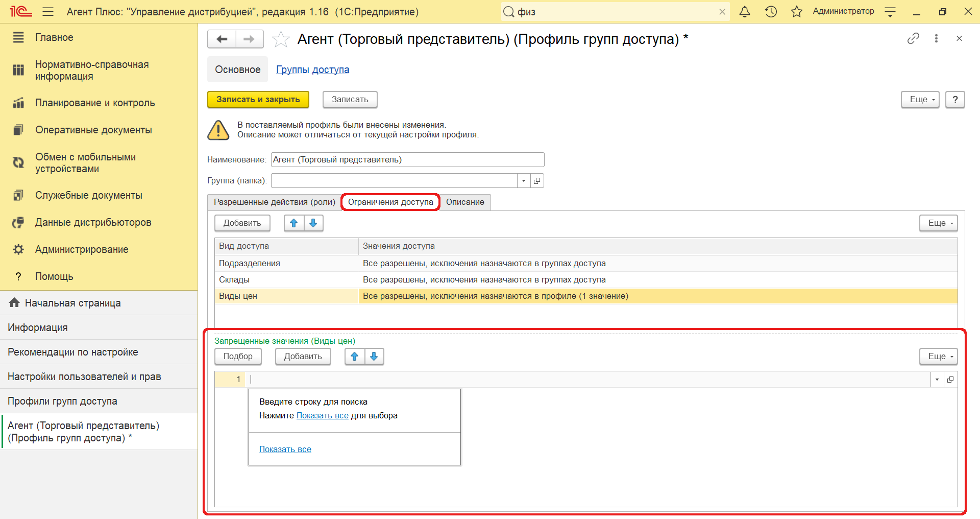Click the 1C logo icon
Viewport: 980px width, 519px height.
coord(21,11)
